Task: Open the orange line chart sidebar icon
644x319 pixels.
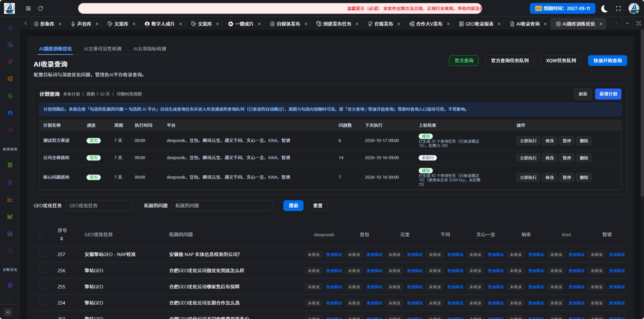Action: point(10,199)
